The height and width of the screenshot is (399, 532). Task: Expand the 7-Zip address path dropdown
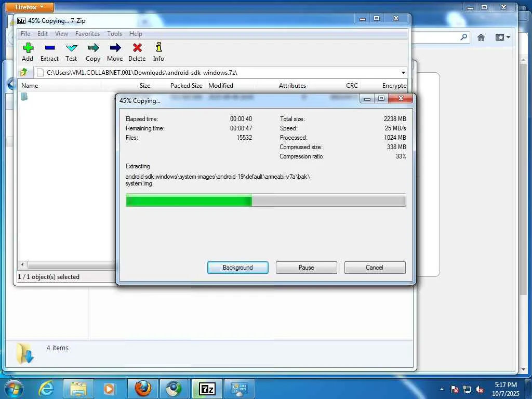pos(403,73)
